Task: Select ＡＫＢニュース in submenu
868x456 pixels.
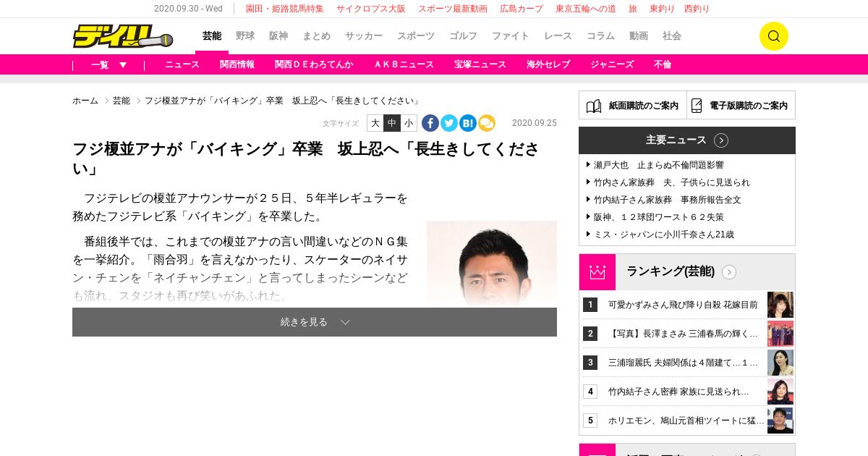Action: (404, 64)
